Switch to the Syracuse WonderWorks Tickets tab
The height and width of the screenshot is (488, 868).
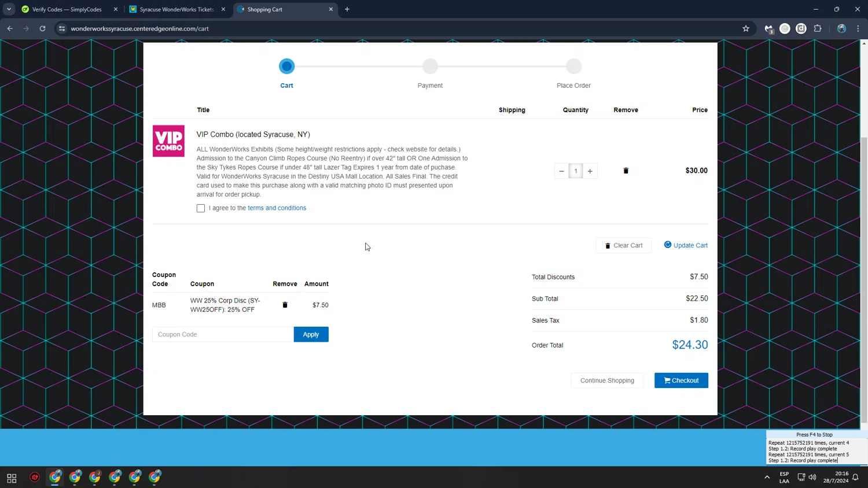[176, 9]
